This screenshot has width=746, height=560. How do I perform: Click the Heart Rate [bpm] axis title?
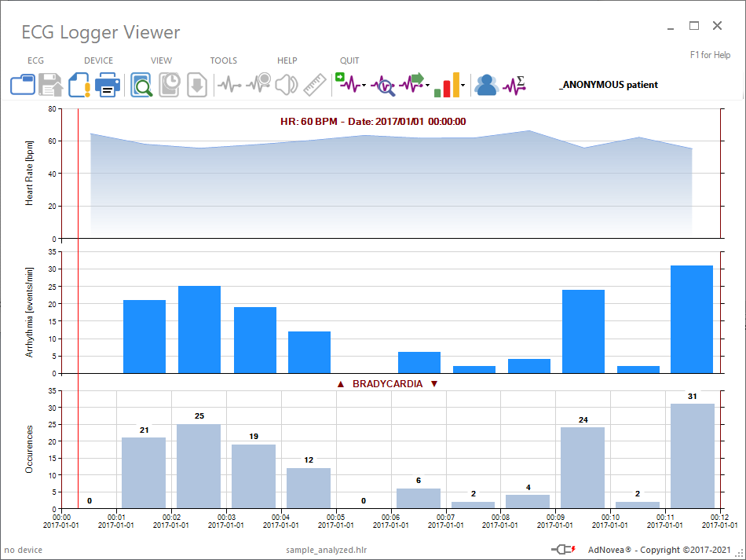pos(30,174)
